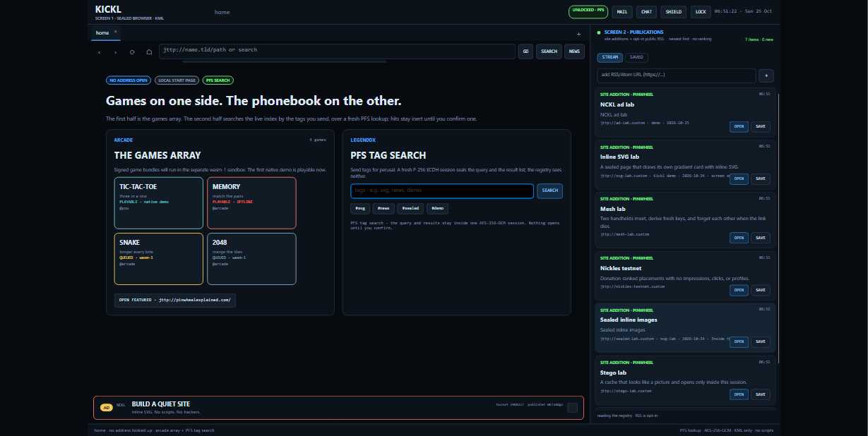Screen dimensions: 868x436
Task: Open the CHAT panel
Action: 646,11
